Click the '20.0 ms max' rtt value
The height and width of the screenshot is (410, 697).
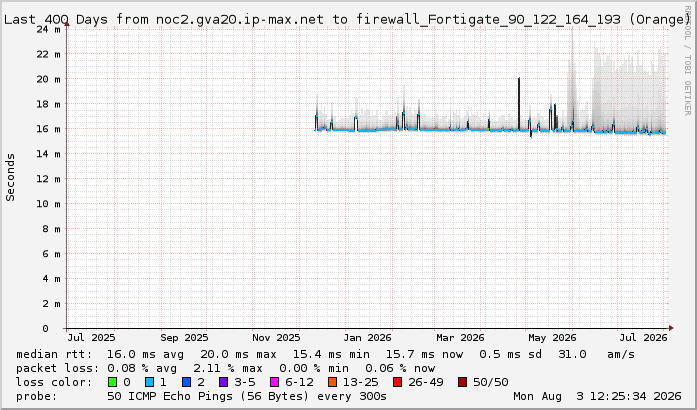[238, 354]
